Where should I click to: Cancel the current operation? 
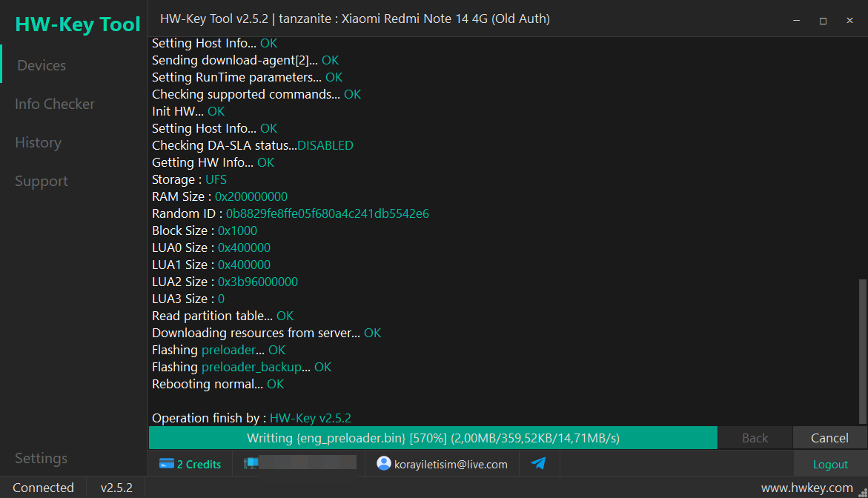click(x=829, y=438)
